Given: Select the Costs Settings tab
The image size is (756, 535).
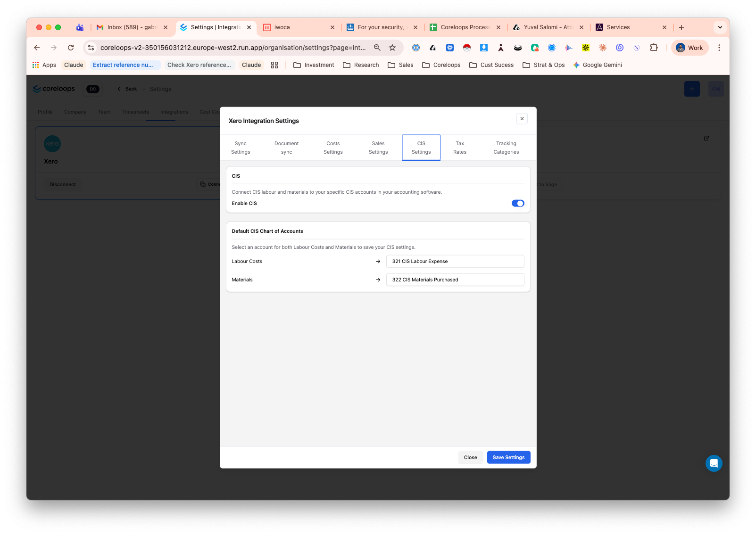Looking at the screenshot, I should click(333, 148).
